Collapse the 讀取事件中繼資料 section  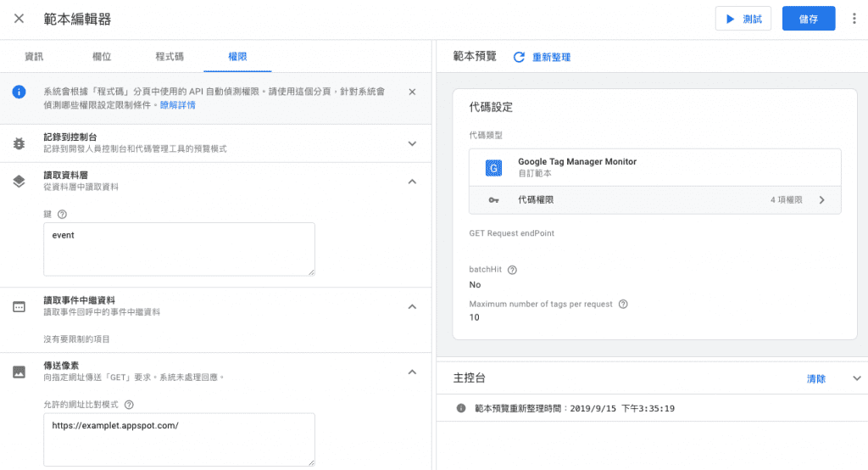[412, 306]
